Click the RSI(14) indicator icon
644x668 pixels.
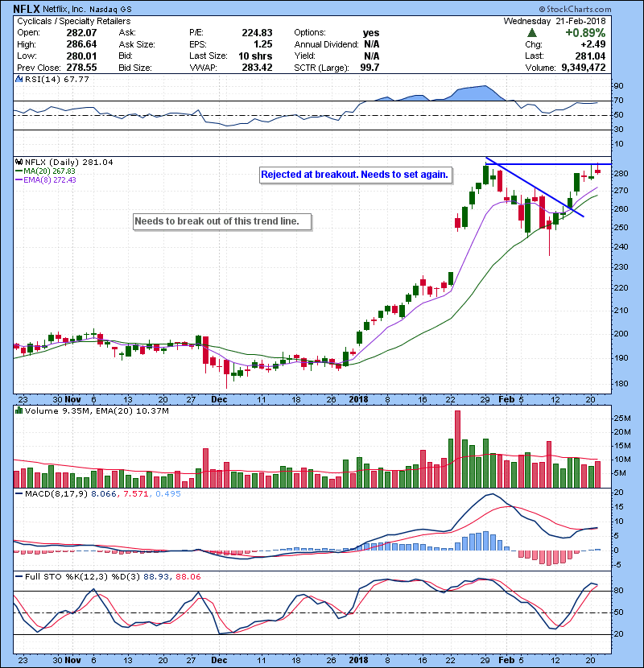pyautogui.click(x=19, y=79)
